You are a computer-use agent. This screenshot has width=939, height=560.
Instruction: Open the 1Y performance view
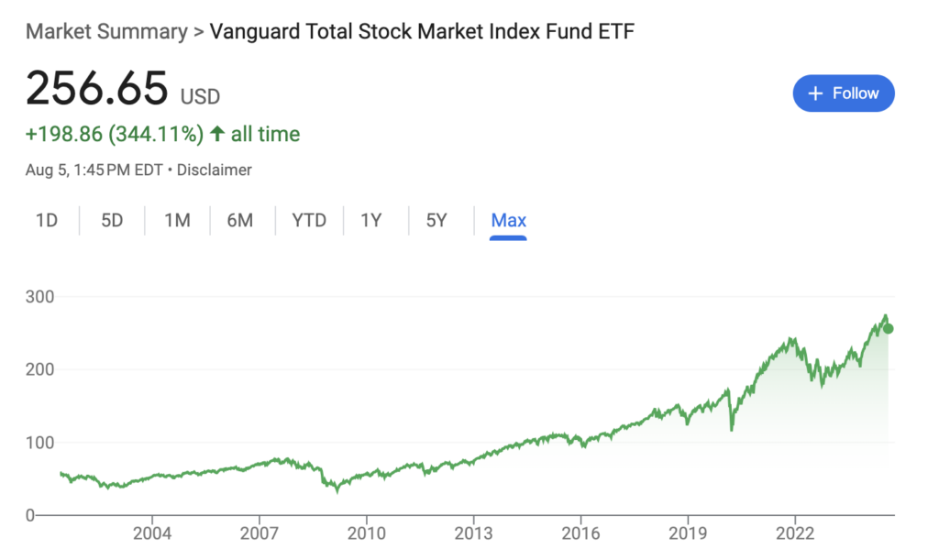(373, 220)
